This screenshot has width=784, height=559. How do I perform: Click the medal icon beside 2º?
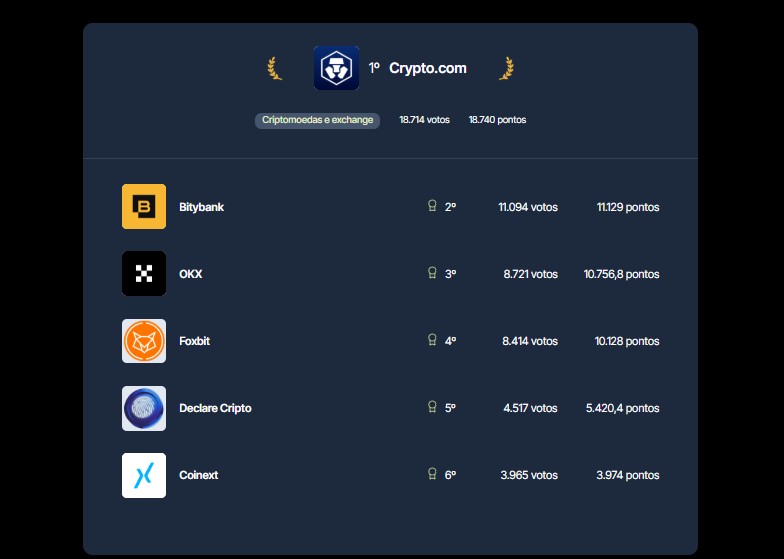tap(432, 206)
